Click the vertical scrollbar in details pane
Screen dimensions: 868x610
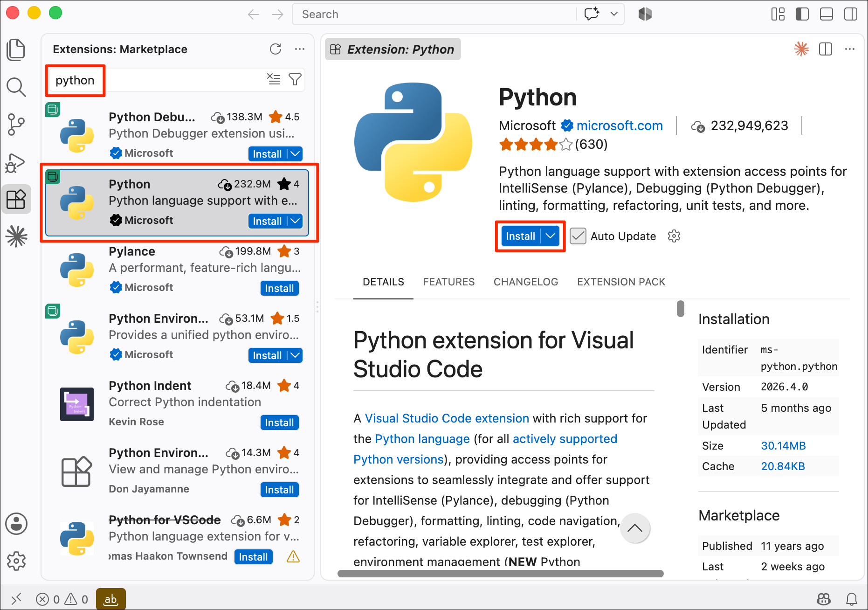tap(681, 309)
